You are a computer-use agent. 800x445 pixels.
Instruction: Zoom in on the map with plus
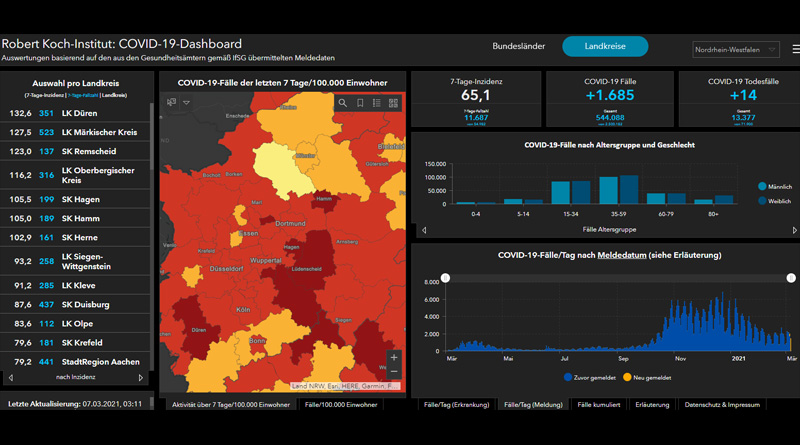pos(394,357)
